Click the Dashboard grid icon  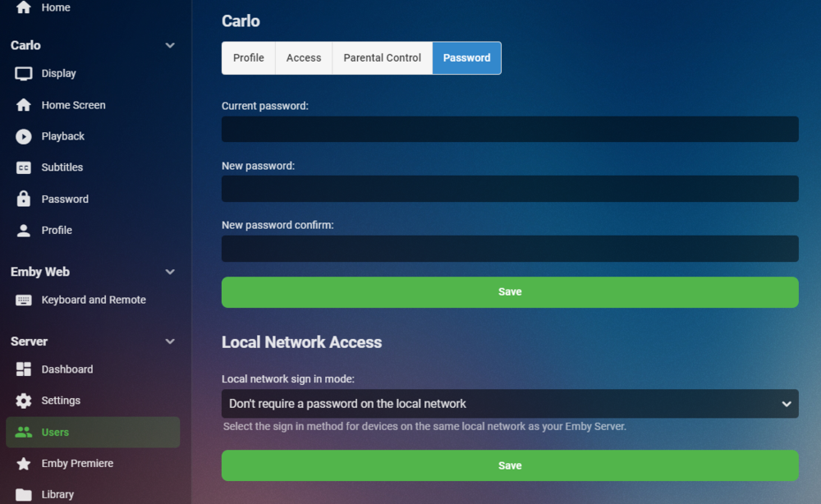point(24,369)
